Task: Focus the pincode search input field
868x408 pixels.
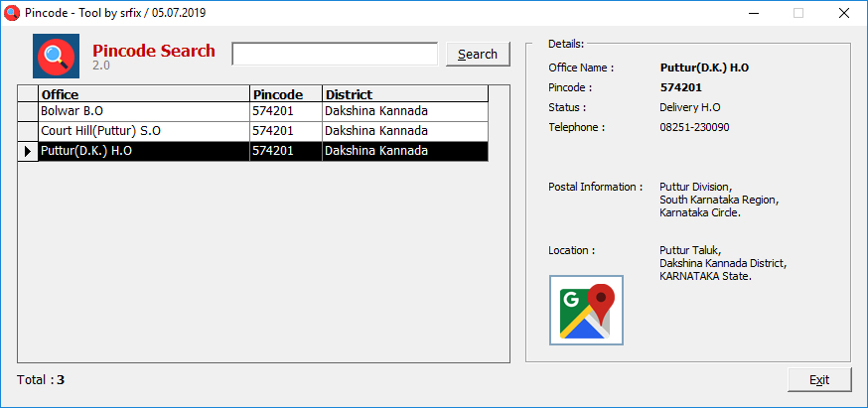Action: click(335, 54)
